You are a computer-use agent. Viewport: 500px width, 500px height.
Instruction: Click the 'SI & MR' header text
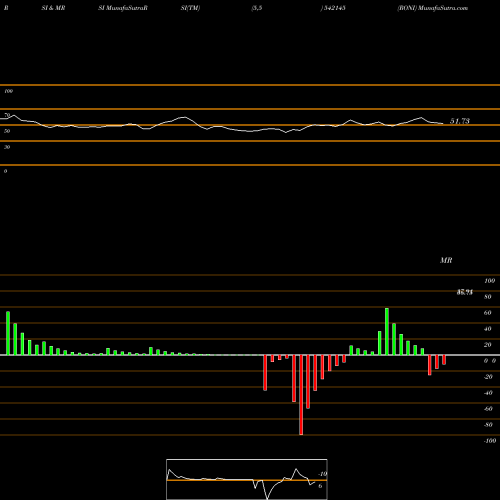[x=53, y=8]
